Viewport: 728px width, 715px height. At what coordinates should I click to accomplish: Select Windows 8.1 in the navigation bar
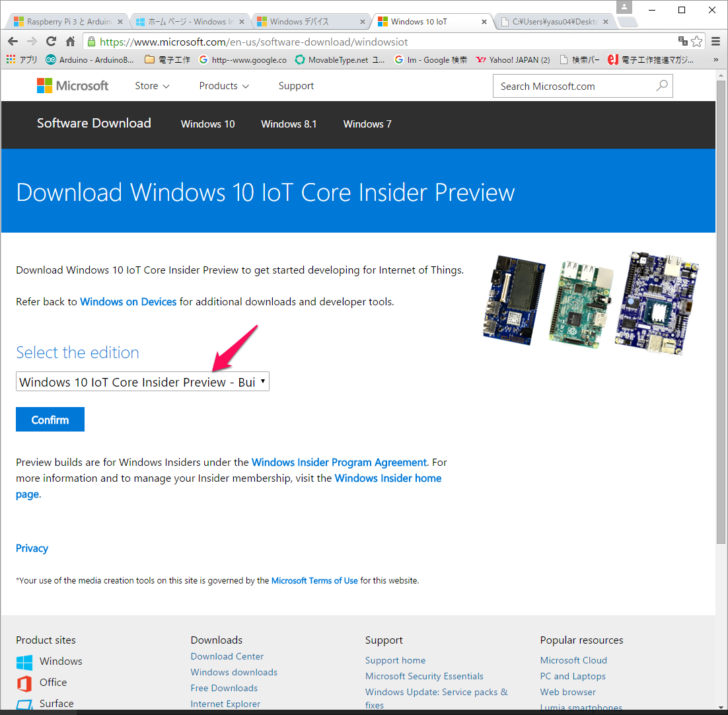pyautogui.click(x=289, y=124)
